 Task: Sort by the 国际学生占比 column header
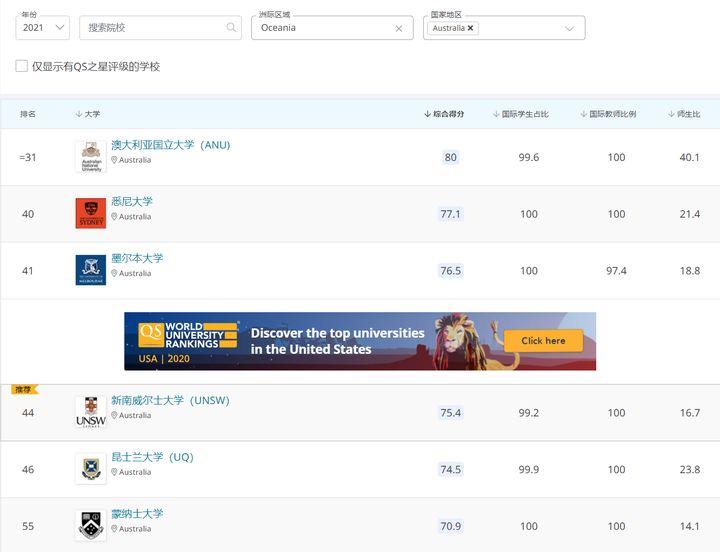(520, 114)
